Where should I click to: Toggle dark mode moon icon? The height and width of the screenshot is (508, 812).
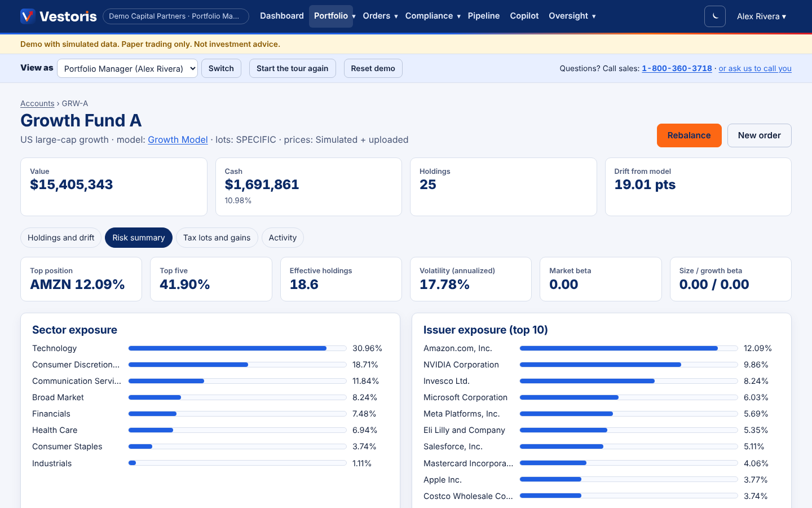pos(715,16)
